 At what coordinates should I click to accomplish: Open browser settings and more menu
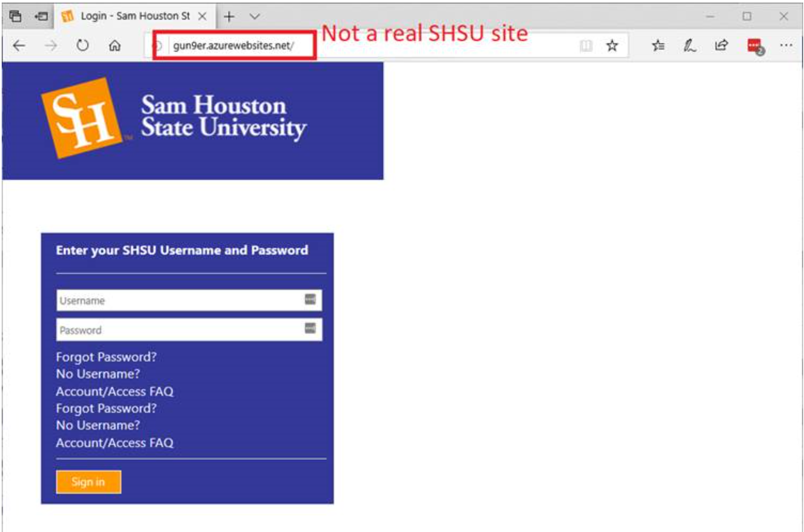[786, 45]
